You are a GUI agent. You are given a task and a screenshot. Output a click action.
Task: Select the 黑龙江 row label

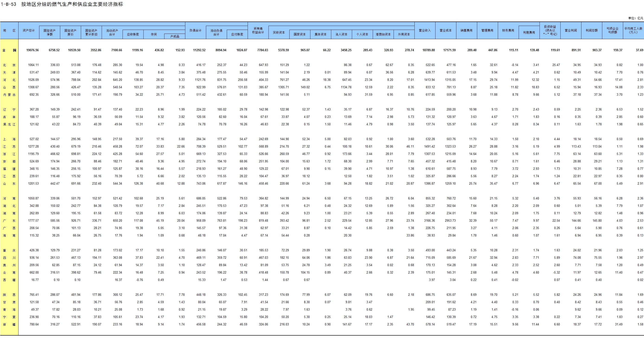(9, 124)
